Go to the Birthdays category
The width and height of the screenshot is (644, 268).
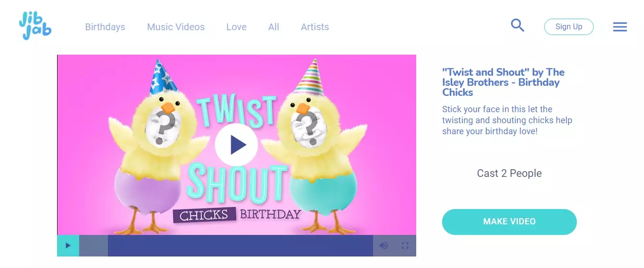pos(105,27)
